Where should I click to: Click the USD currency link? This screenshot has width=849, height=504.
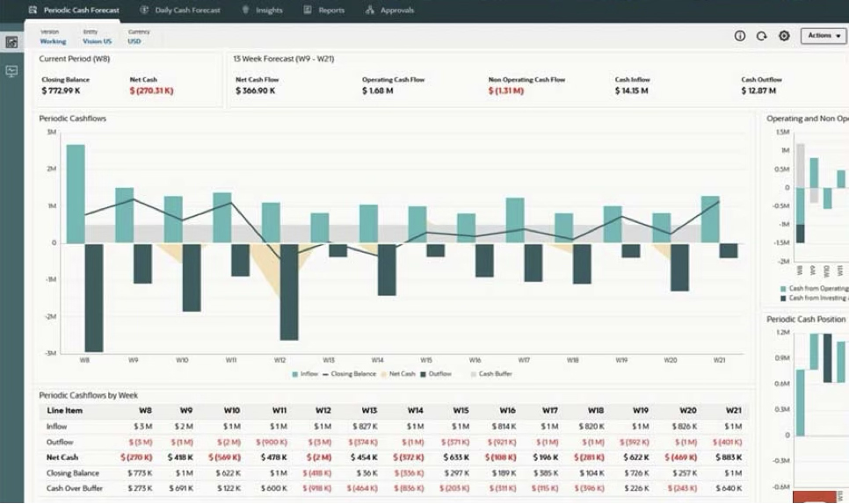pos(134,41)
